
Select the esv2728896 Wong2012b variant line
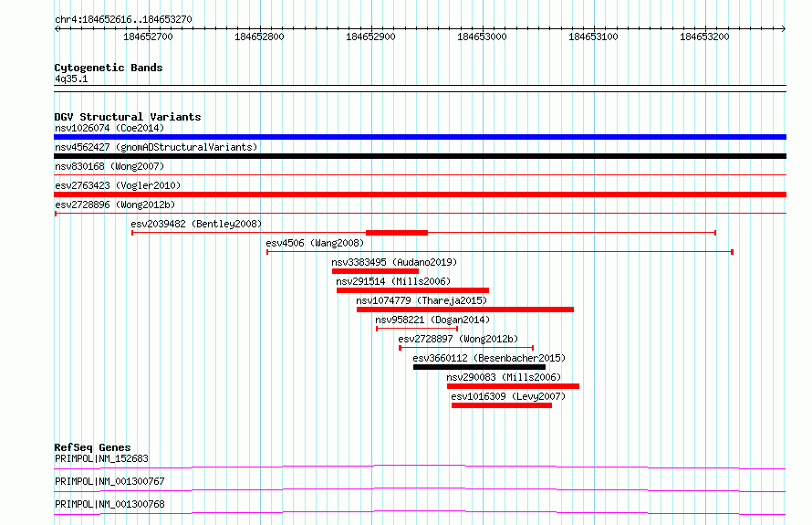tap(420, 214)
